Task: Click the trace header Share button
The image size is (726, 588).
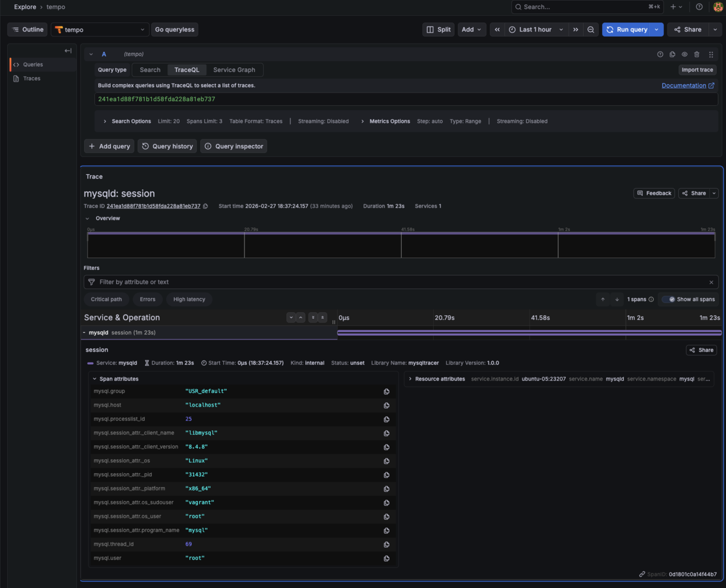Action: pos(693,194)
